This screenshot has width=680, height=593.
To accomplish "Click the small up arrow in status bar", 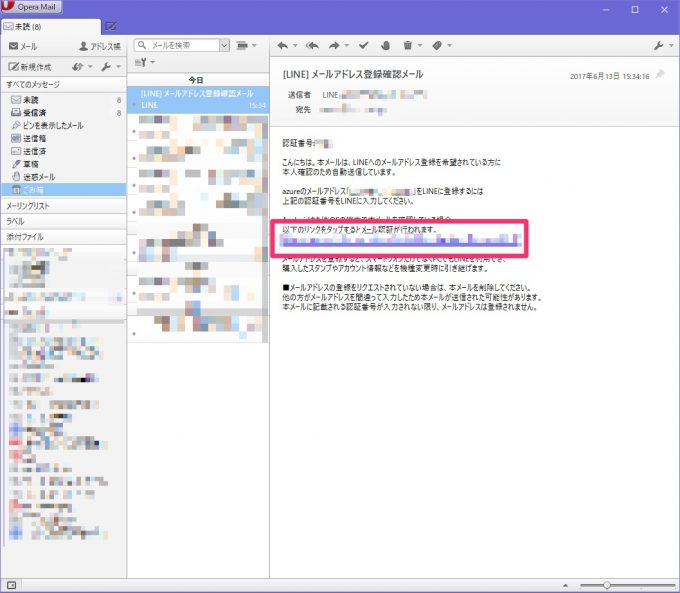I will coord(565,585).
